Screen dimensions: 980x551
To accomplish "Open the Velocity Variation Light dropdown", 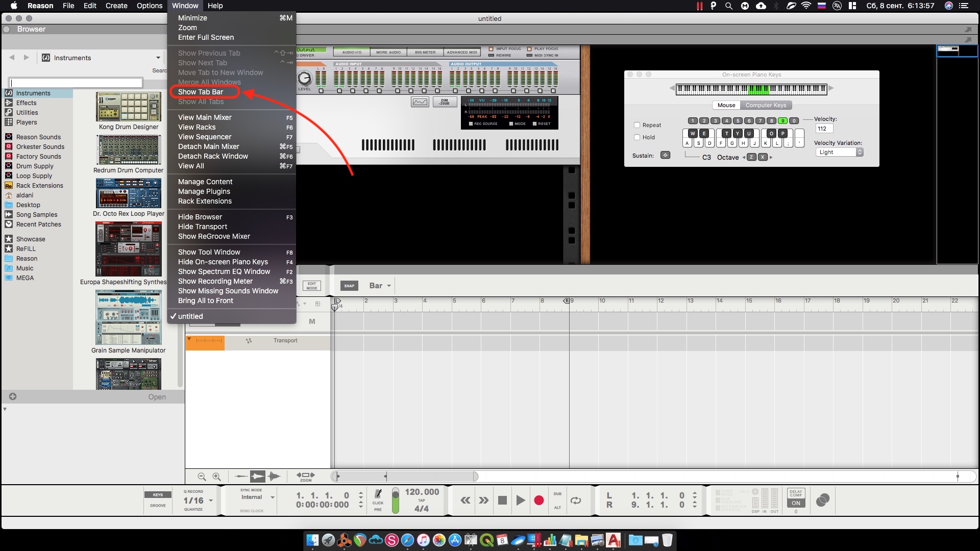I will click(839, 152).
